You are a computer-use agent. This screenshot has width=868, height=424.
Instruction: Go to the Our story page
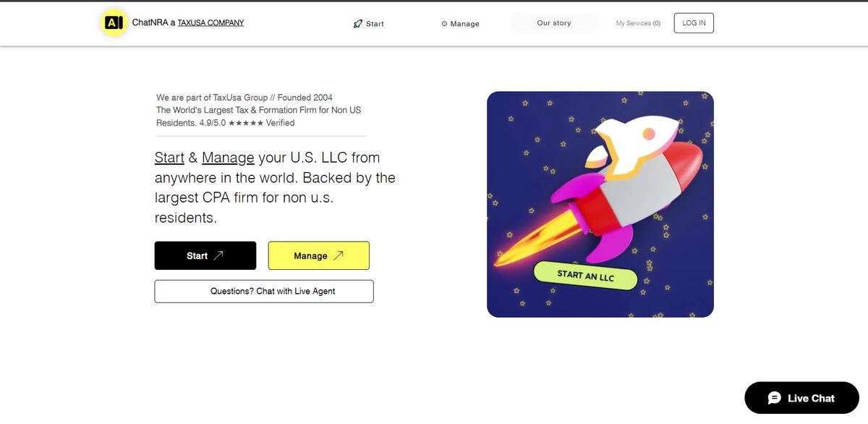pyautogui.click(x=554, y=23)
